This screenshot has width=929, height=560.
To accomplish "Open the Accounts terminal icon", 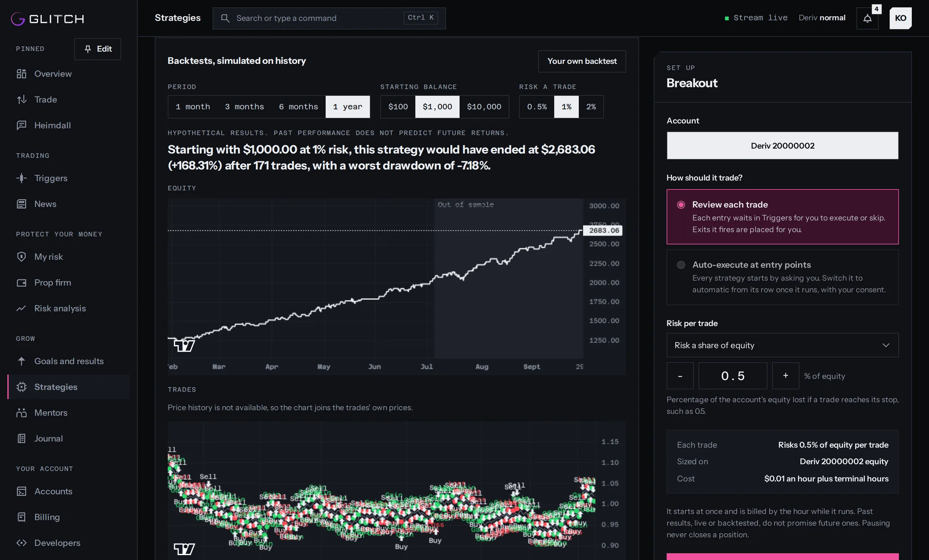I will (21, 491).
